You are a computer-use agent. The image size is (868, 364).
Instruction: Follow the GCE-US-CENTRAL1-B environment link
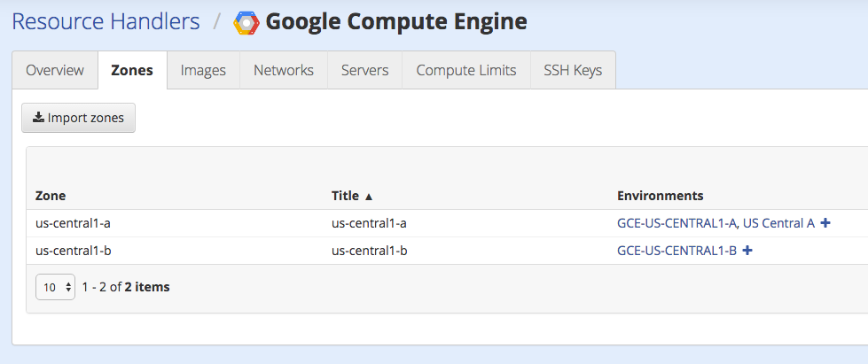pos(676,251)
